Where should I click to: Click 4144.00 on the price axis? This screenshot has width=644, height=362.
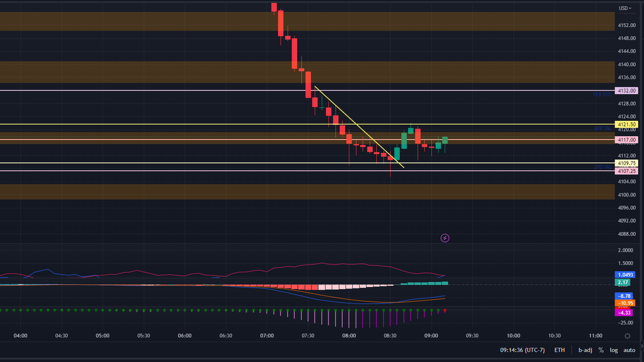click(x=627, y=51)
